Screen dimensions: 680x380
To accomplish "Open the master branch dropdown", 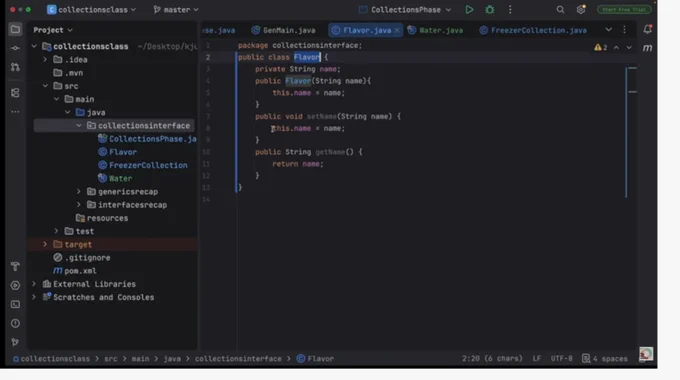I will pos(176,10).
